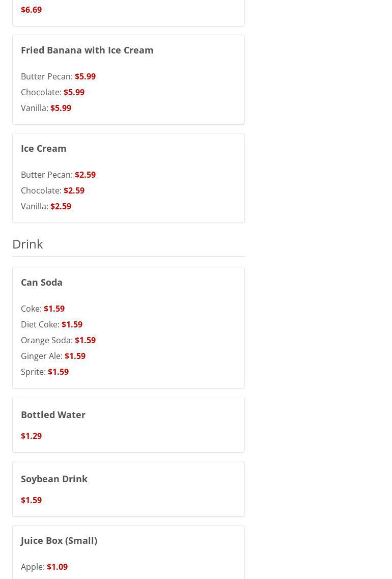Click the Drink section heading

27,244
